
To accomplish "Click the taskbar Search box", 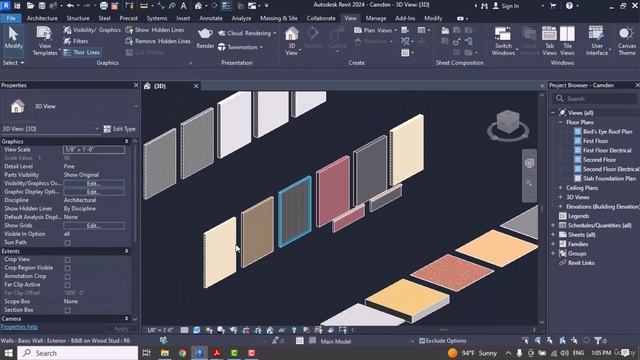I will coord(78,353).
